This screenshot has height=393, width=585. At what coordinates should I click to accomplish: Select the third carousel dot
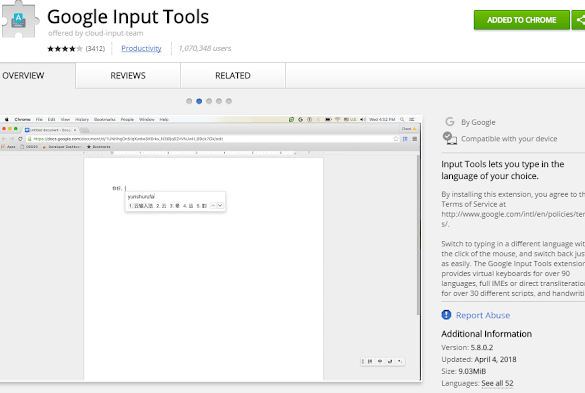[209, 101]
